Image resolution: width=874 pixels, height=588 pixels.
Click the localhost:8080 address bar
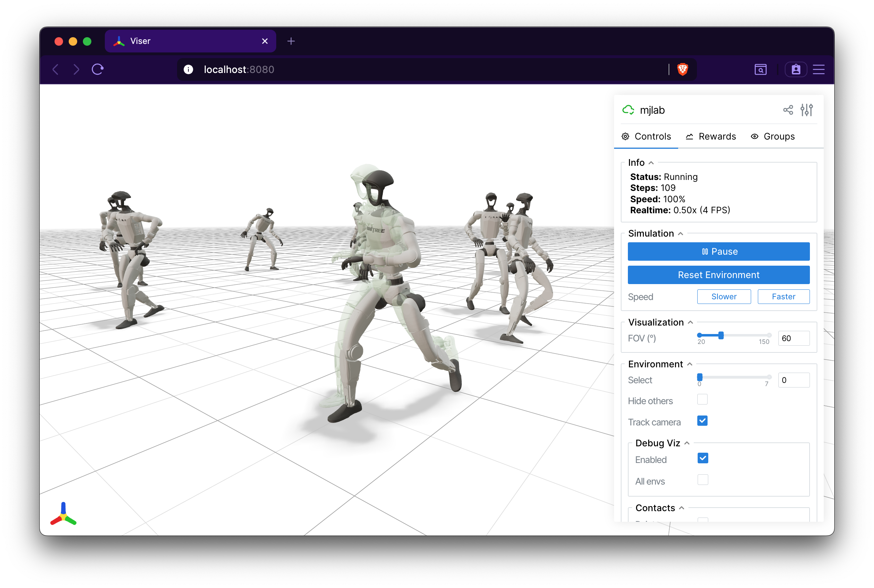click(x=437, y=69)
